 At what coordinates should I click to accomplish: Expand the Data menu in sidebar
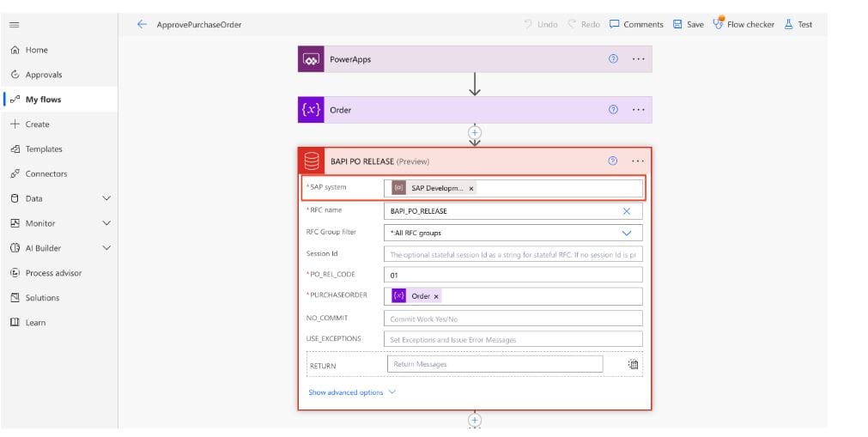pyautogui.click(x=106, y=198)
